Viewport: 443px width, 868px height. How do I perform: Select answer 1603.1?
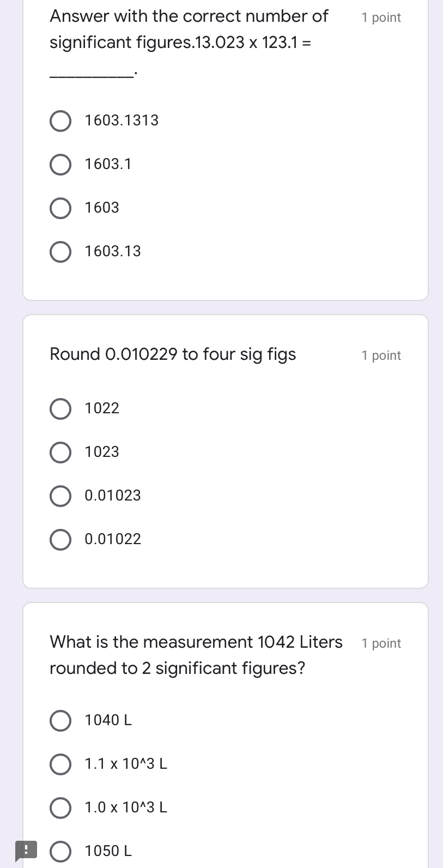(60, 165)
